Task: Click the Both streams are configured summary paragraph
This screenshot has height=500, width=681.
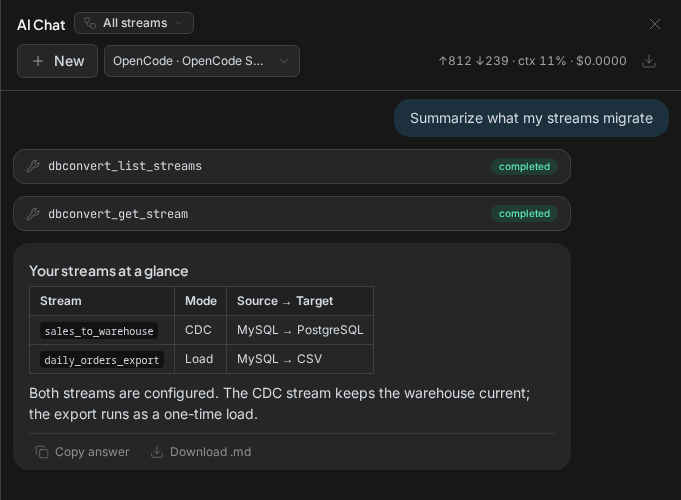Action: point(279,404)
